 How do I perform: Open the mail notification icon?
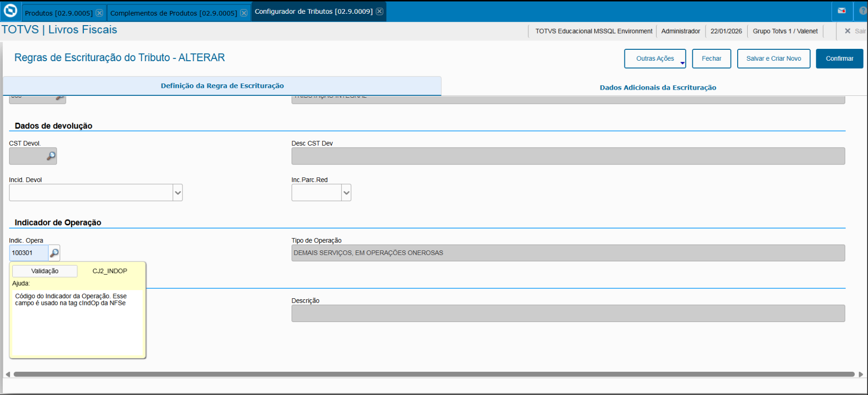[842, 10]
